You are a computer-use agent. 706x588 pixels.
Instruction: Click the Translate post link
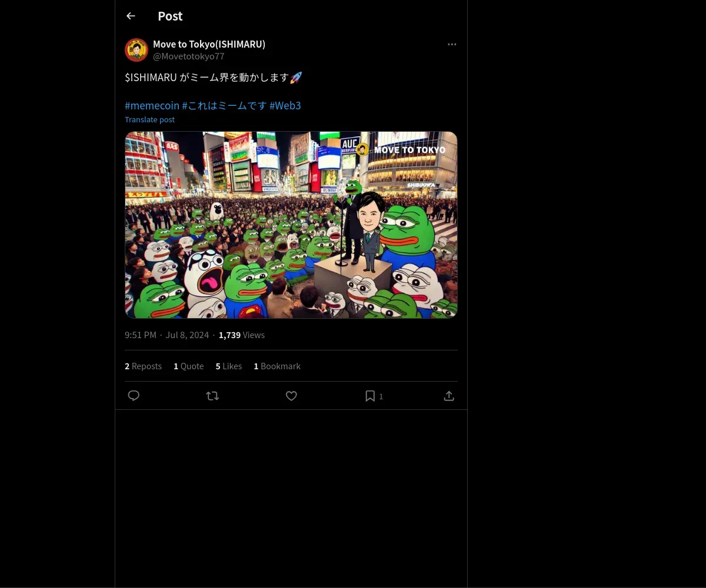click(149, 119)
